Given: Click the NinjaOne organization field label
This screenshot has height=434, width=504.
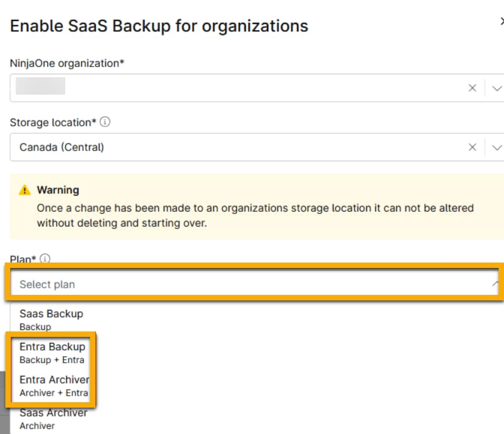Looking at the screenshot, I should pos(67,62).
